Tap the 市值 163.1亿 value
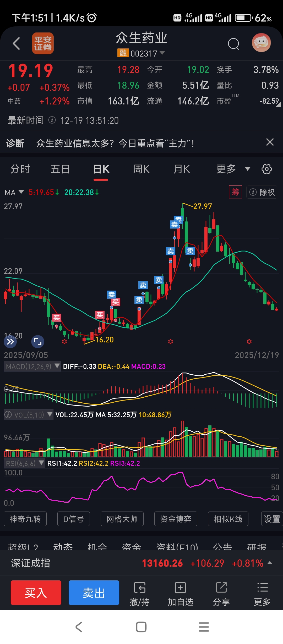Screen dimensions: 283x644 [123, 101]
